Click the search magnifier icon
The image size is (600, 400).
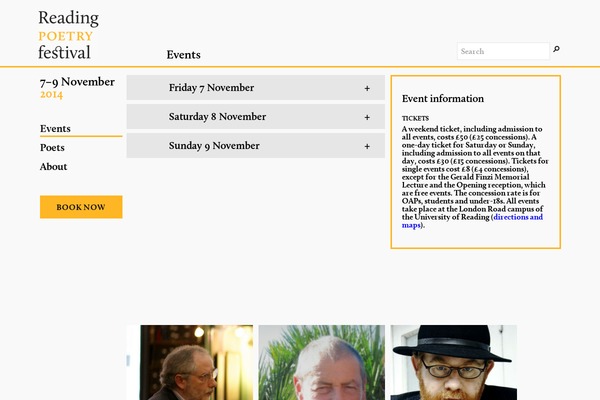click(556, 49)
